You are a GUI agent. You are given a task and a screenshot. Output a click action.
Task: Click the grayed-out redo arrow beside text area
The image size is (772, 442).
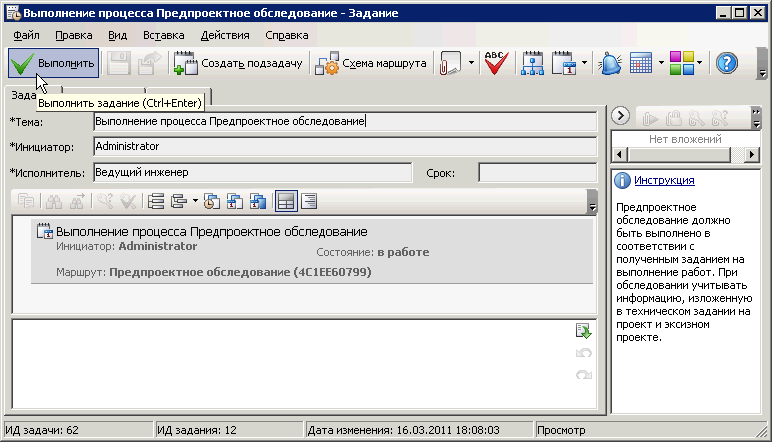coord(584,375)
